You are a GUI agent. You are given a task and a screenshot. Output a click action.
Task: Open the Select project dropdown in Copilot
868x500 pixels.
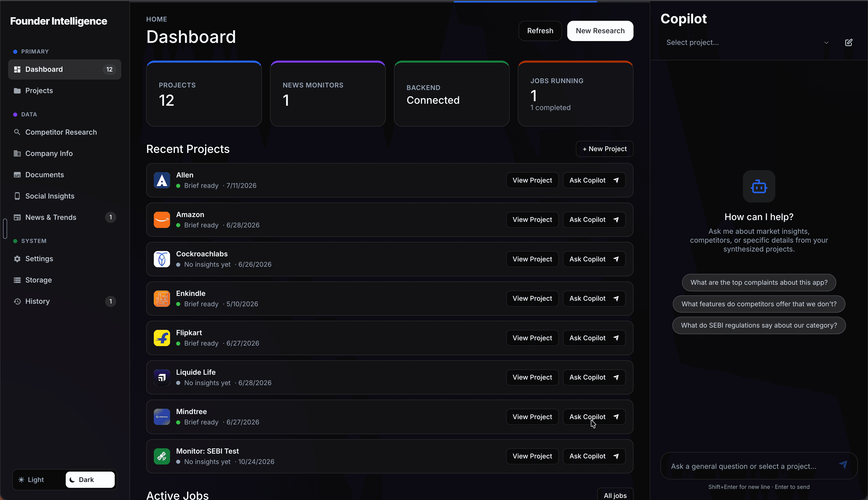(x=748, y=43)
